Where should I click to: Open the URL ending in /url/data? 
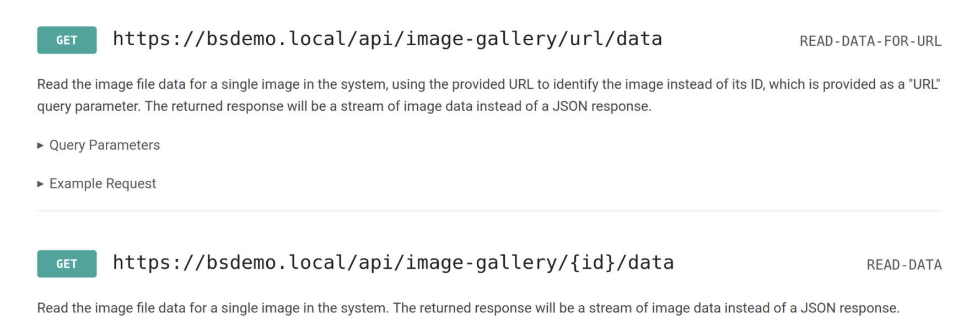click(386, 38)
